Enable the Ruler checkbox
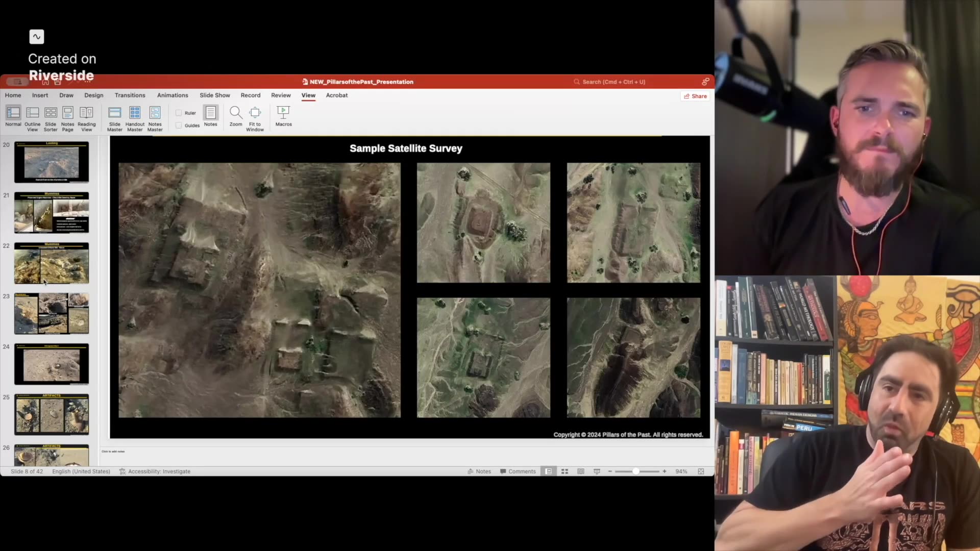The image size is (980, 551). (x=179, y=112)
